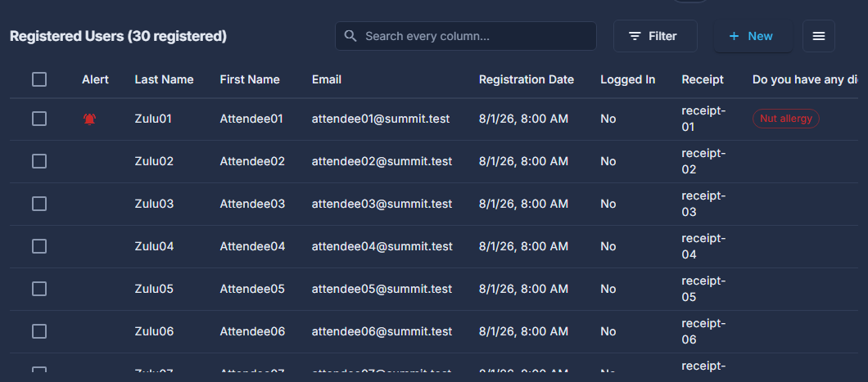Image resolution: width=868 pixels, height=382 pixels.
Task: Sort by the Alert column header
Action: [x=95, y=79]
